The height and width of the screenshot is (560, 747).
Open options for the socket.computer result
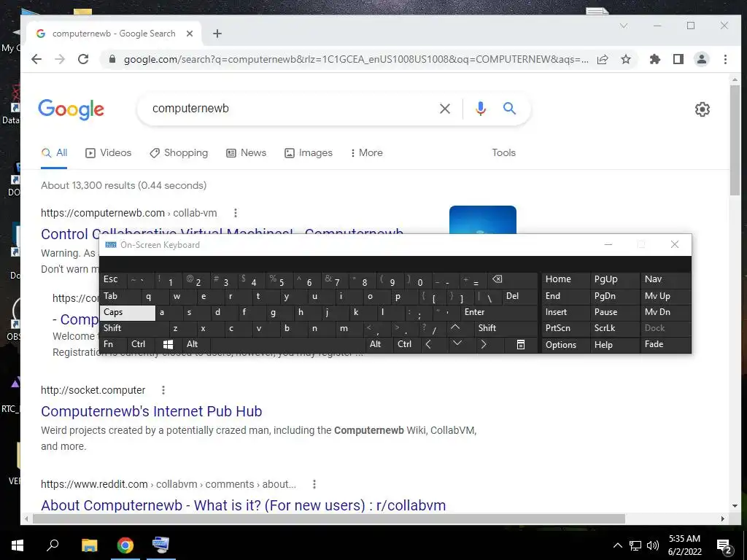pyautogui.click(x=163, y=390)
